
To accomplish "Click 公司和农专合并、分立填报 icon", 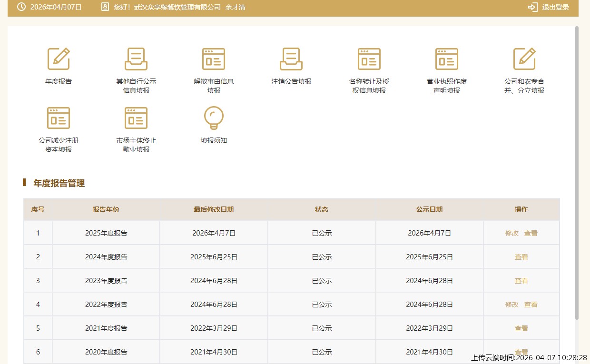I will [x=524, y=59].
